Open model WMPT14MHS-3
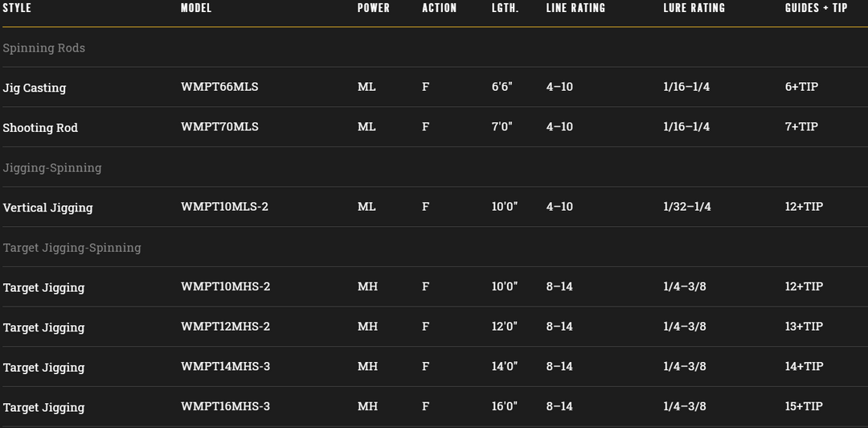The width and height of the screenshot is (868, 428). (225, 367)
